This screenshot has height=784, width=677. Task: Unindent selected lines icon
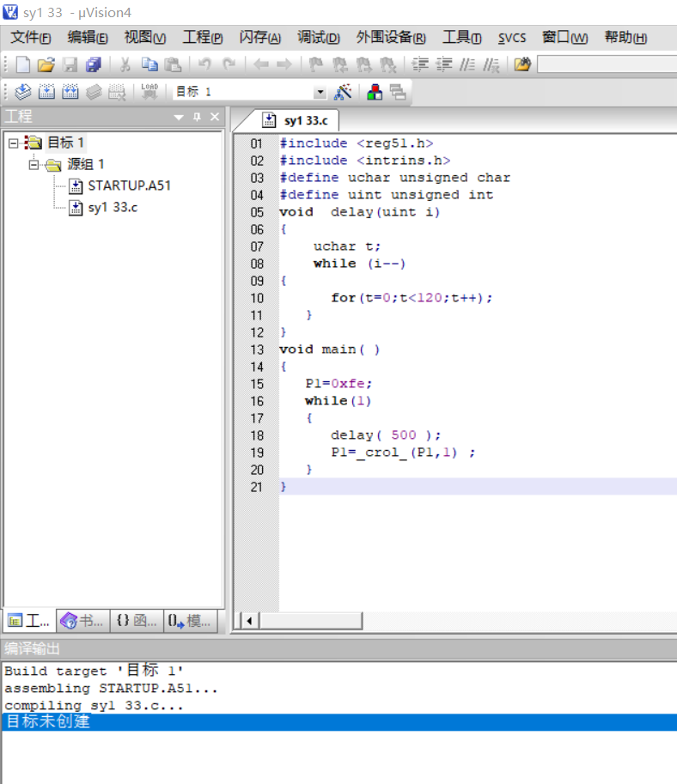[x=444, y=64]
